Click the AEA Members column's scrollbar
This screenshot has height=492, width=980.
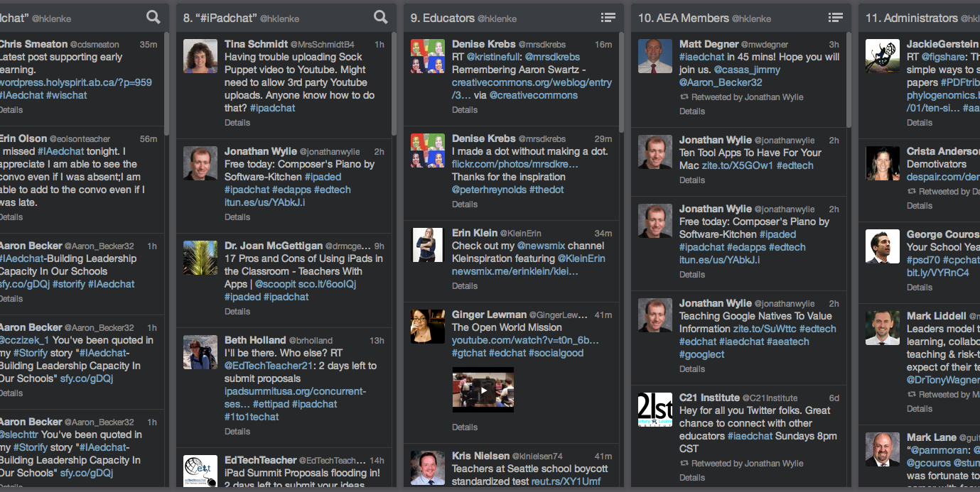(849, 79)
